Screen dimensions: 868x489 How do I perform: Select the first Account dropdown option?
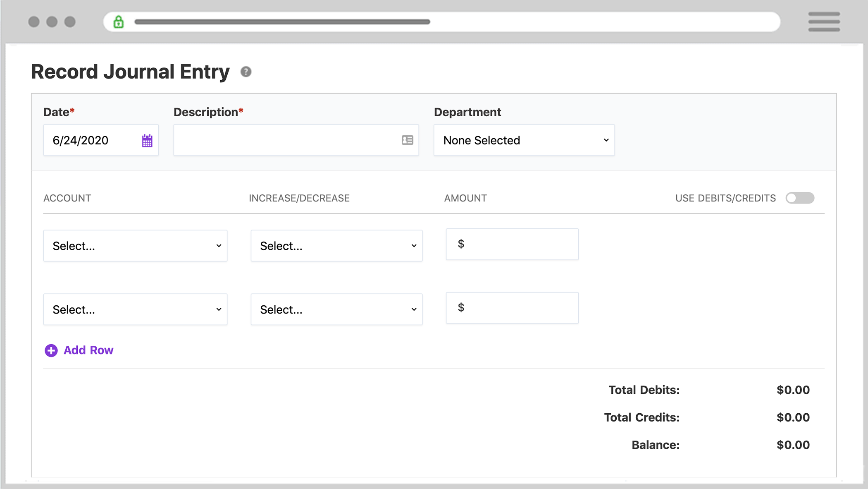[135, 244]
